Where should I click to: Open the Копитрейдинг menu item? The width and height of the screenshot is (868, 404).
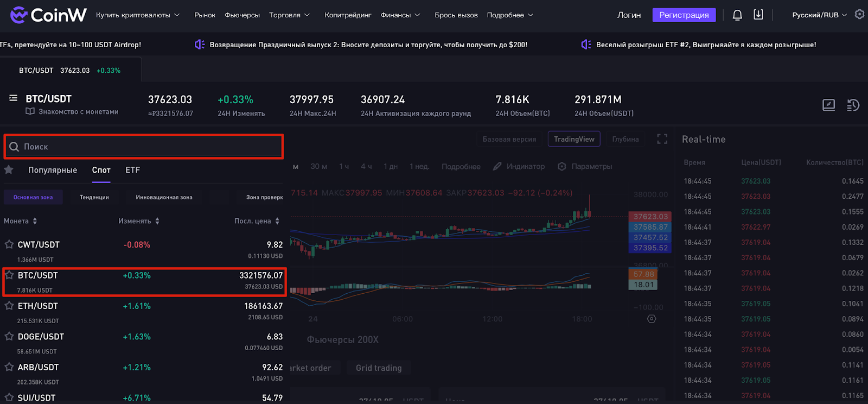[x=348, y=15]
